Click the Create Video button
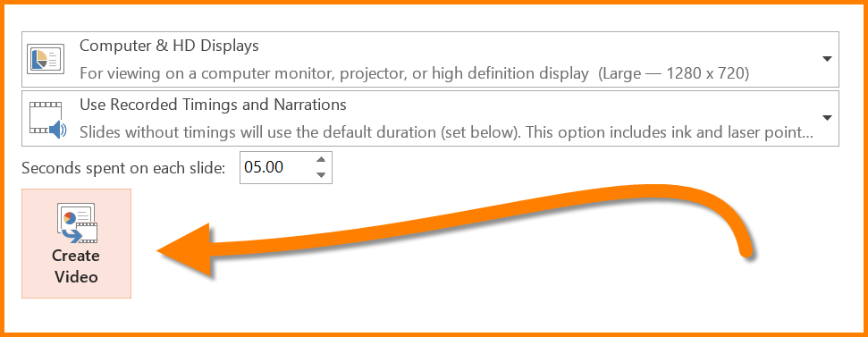This screenshot has width=868, height=337. coord(76,243)
